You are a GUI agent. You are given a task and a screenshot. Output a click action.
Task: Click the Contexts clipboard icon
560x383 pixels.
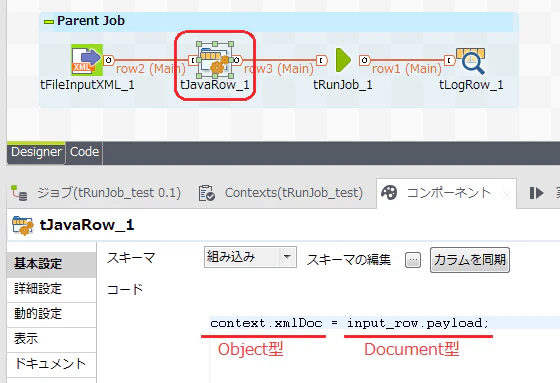click(207, 193)
